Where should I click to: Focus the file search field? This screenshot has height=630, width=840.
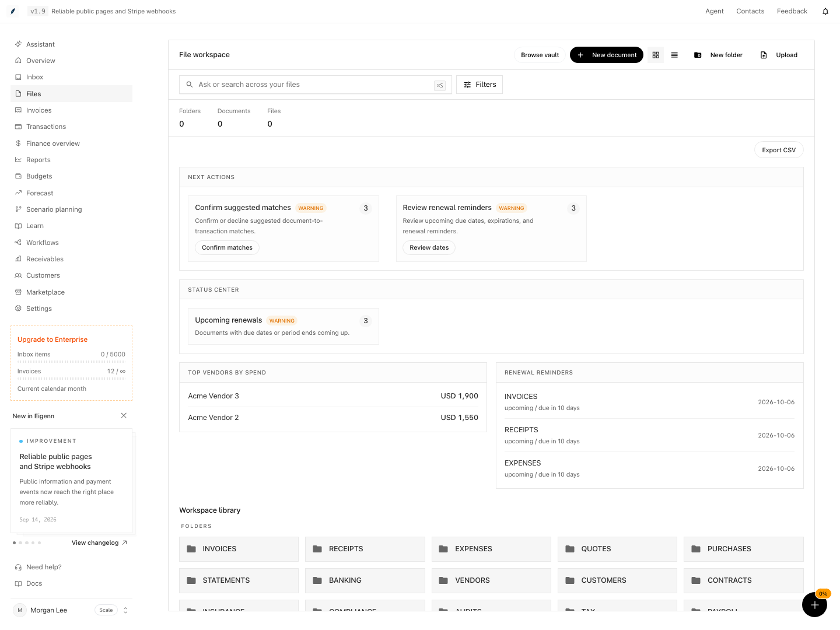pyautogui.click(x=316, y=85)
